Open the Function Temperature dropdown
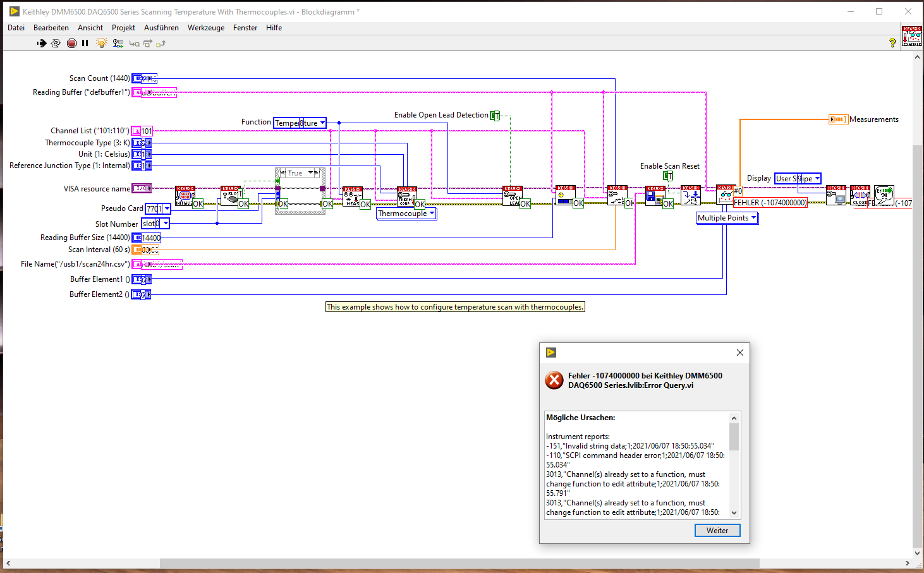 pyautogui.click(x=322, y=123)
